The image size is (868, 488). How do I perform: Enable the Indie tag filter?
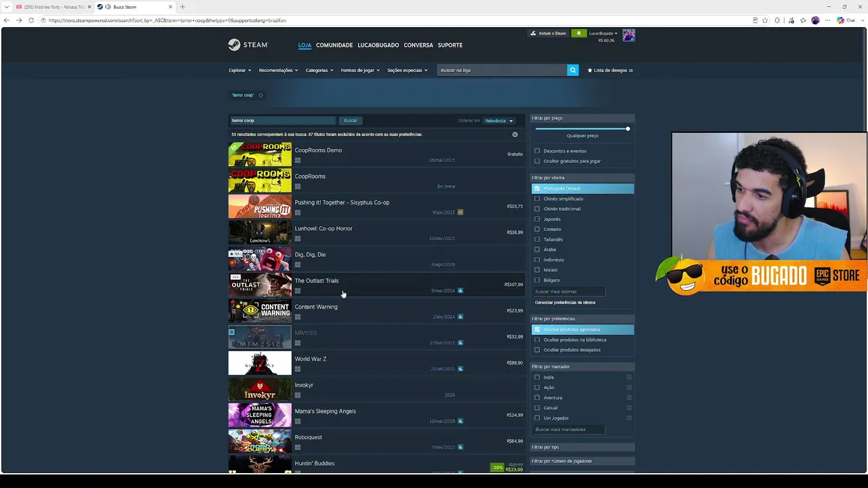coord(537,378)
